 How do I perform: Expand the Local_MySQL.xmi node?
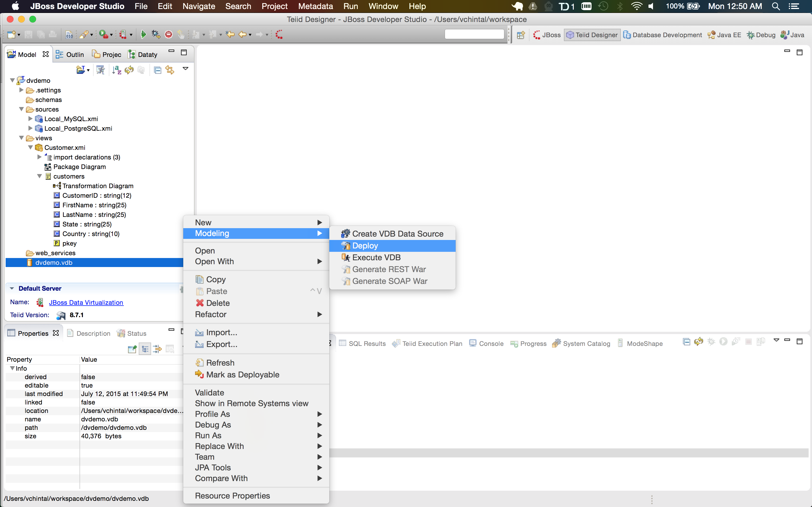30,119
